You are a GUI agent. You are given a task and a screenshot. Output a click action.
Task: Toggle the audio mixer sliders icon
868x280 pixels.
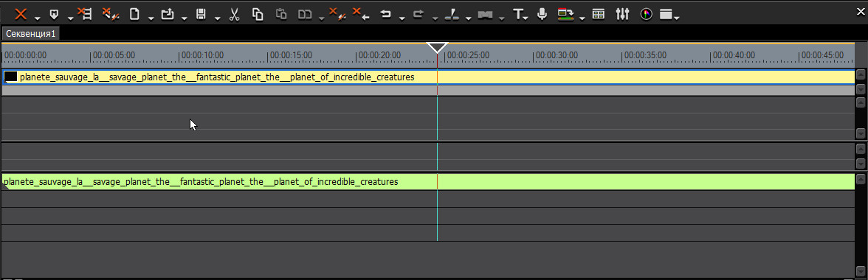pos(623,14)
